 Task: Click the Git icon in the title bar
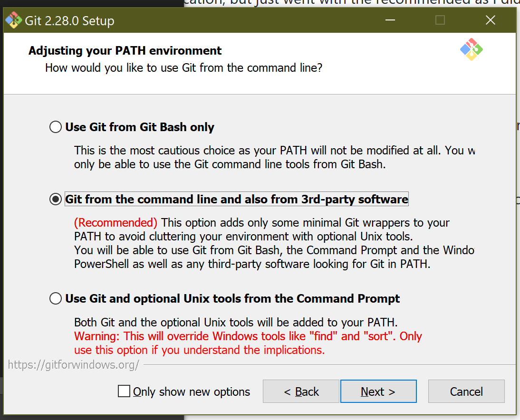(x=14, y=20)
